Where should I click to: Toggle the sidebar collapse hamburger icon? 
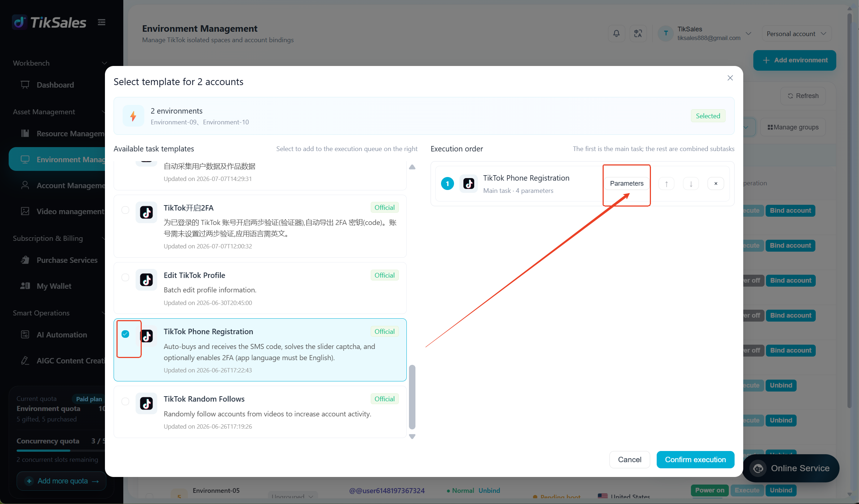click(x=102, y=22)
